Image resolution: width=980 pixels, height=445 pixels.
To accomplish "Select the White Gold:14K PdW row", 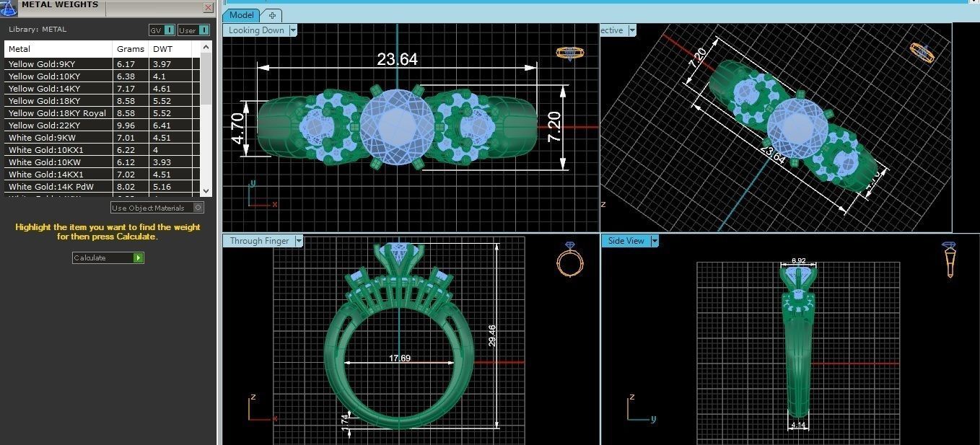I will point(102,187).
